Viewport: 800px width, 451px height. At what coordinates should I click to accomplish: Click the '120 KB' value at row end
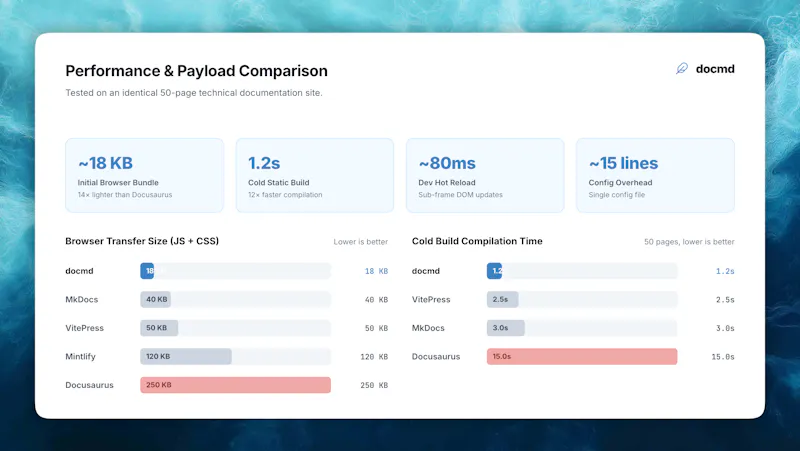click(374, 357)
